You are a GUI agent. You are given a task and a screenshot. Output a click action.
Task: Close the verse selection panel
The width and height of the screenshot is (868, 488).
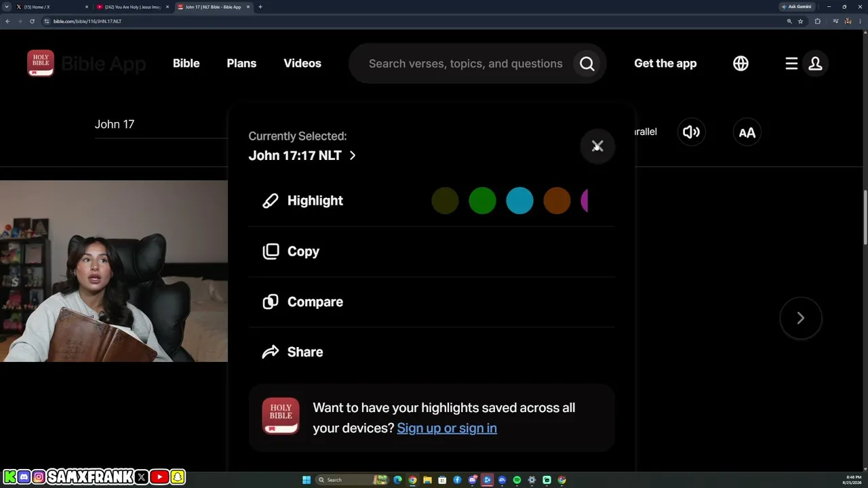click(597, 146)
